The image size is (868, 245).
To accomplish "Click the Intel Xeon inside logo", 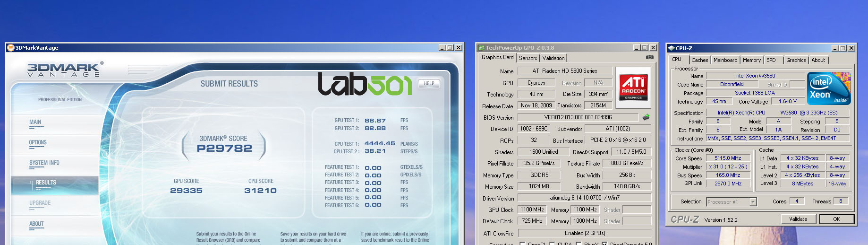I will 829,88.
